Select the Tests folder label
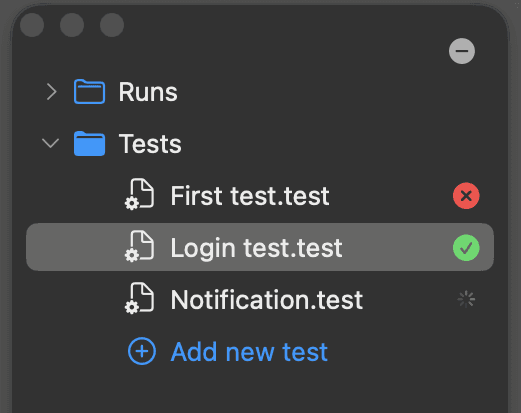This screenshot has height=413, width=521. point(150,144)
